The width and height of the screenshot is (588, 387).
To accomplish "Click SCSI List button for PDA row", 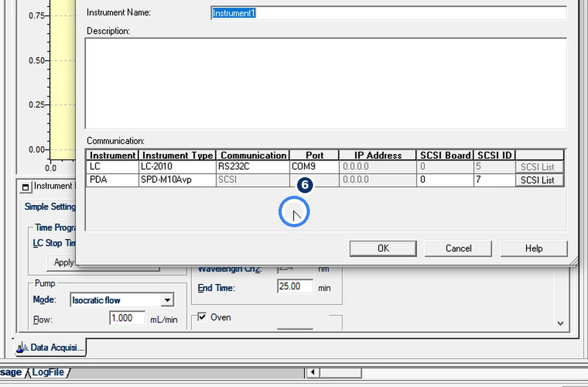I will click(540, 180).
